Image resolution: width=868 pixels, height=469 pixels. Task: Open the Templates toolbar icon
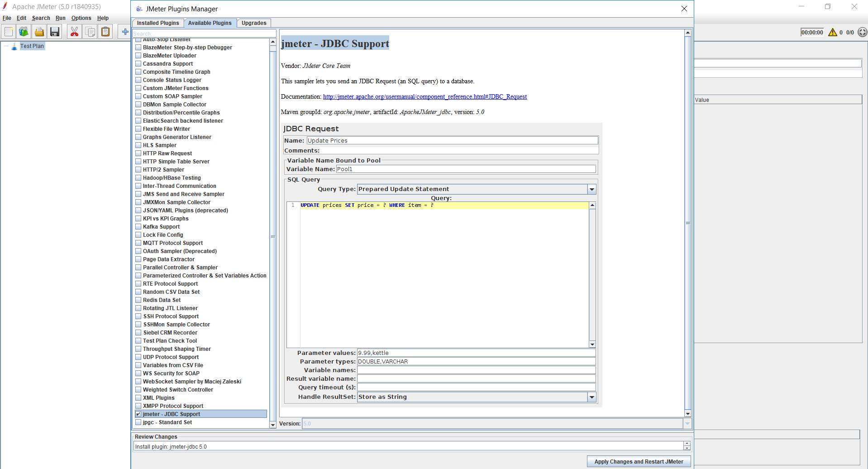pyautogui.click(x=24, y=32)
